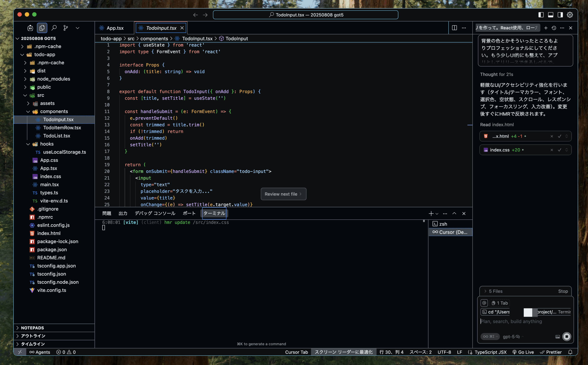The height and width of the screenshot is (365, 588).
Task: Switch to the App.tsx editor tab
Action: pos(115,28)
